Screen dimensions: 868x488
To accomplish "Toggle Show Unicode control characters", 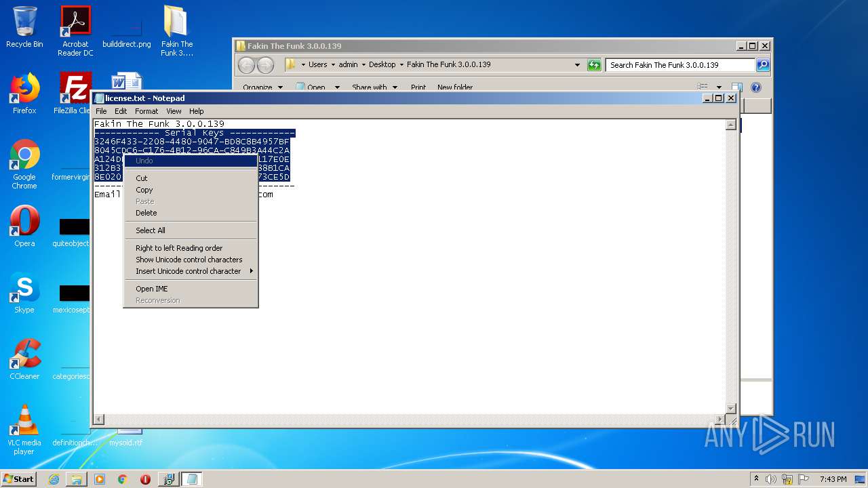I will click(x=189, y=260).
